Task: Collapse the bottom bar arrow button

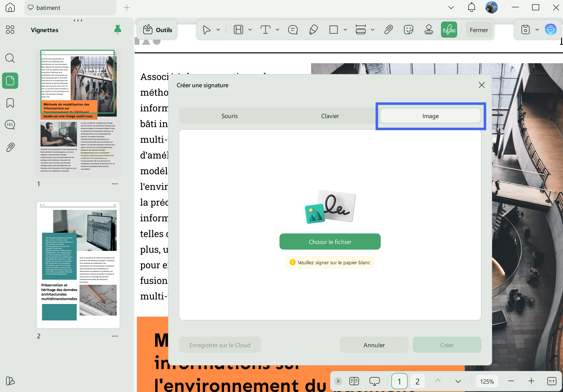Action: pos(338,381)
